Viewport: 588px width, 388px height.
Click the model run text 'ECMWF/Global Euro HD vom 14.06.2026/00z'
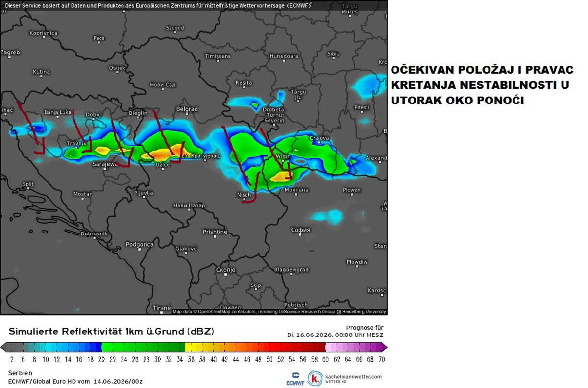click(x=75, y=381)
